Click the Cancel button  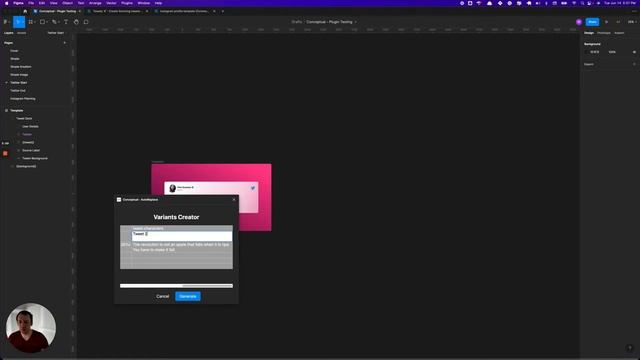tap(162, 296)
